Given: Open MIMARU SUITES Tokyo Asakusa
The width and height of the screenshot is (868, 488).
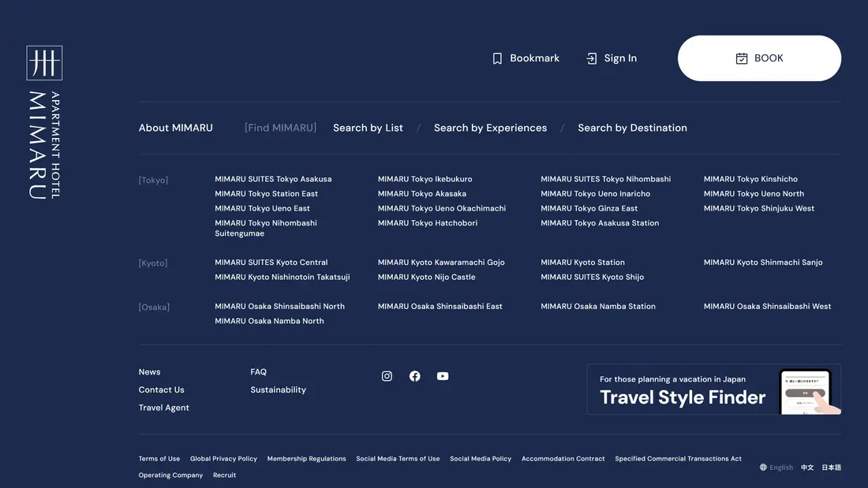Looking at the screenshot, I should click(x=273, y=179).
